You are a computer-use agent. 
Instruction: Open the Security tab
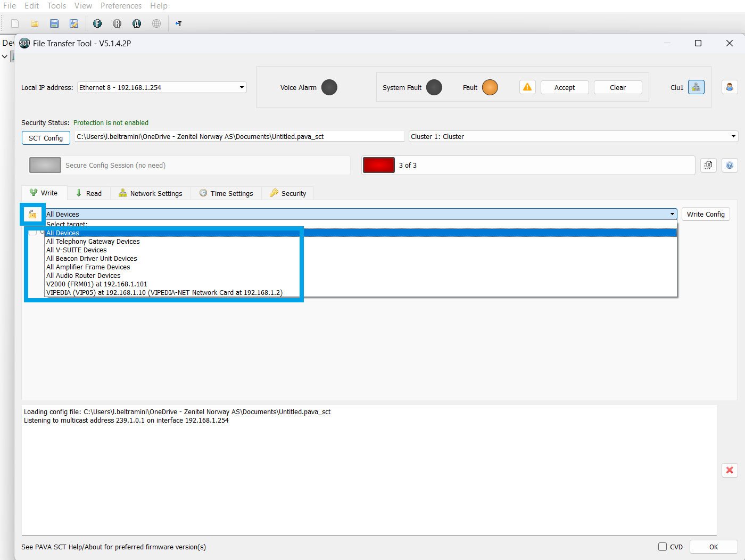click(288, 193)
